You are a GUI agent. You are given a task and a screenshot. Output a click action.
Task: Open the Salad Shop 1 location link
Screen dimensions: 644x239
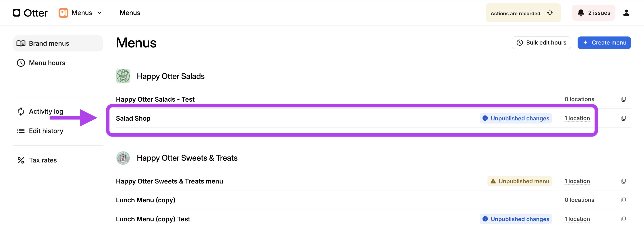[577, 118]
